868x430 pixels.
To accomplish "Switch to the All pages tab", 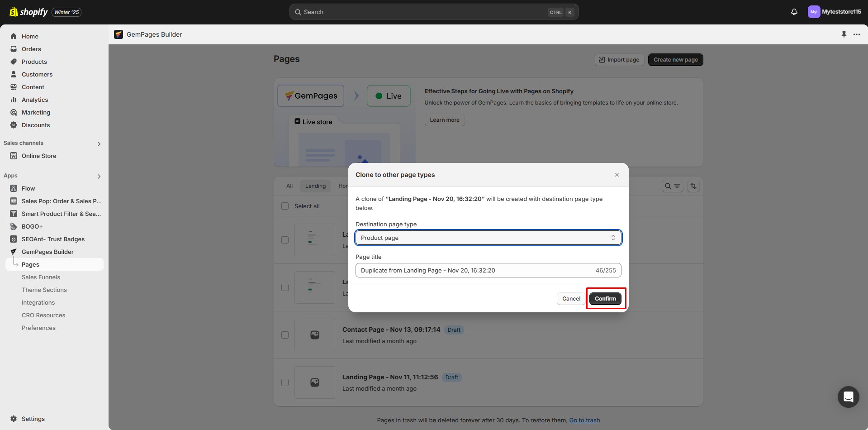I will pyautogui.click(x=289, y=186).
